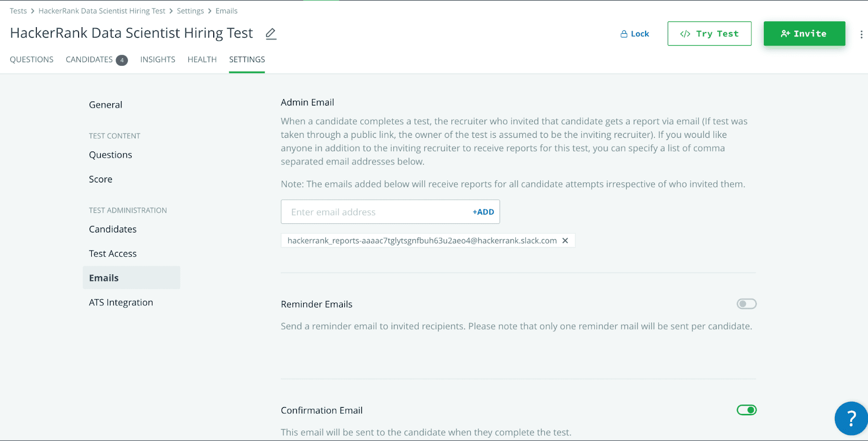Open ATS Integration settings
The width and height of the screenshot is (868, 441).
(121, 303)
